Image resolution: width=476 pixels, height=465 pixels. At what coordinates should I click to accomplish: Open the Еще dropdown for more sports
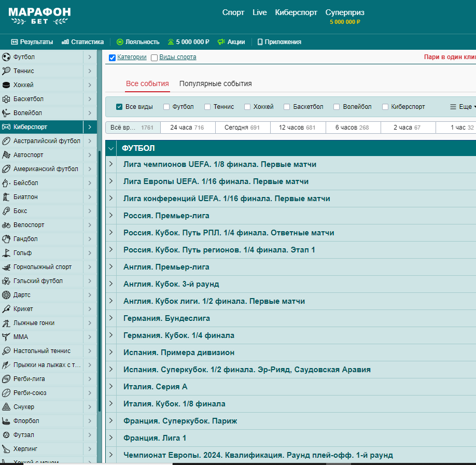pyautogui.click(x=463, y=107)
